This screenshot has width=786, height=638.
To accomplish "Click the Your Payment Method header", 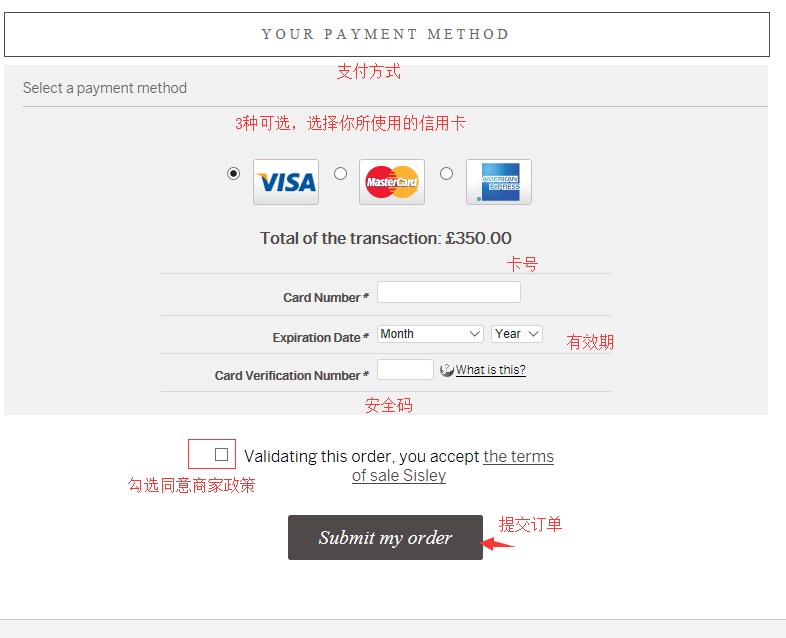I will click(x=386, y=34).
